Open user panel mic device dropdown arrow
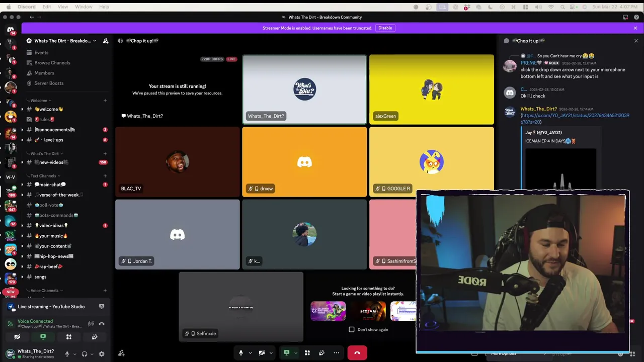The width and height of the screenshot is (644, 362). (75, 354)
